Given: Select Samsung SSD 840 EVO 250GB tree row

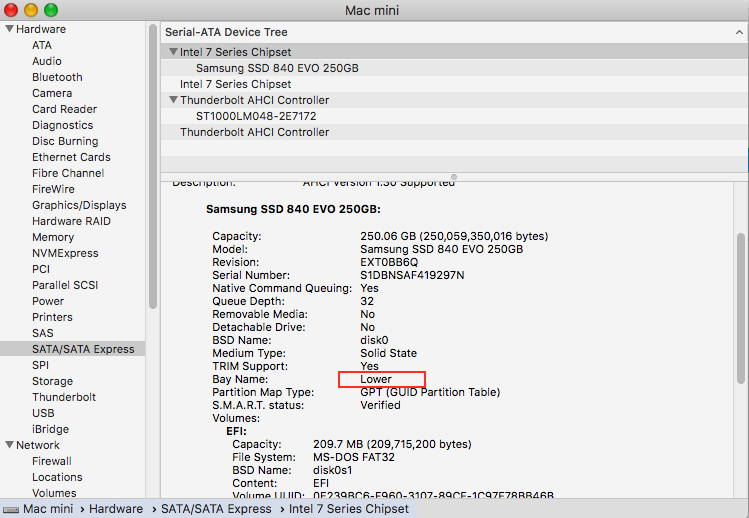Looking at the screenshot, I should coord(454,68).
